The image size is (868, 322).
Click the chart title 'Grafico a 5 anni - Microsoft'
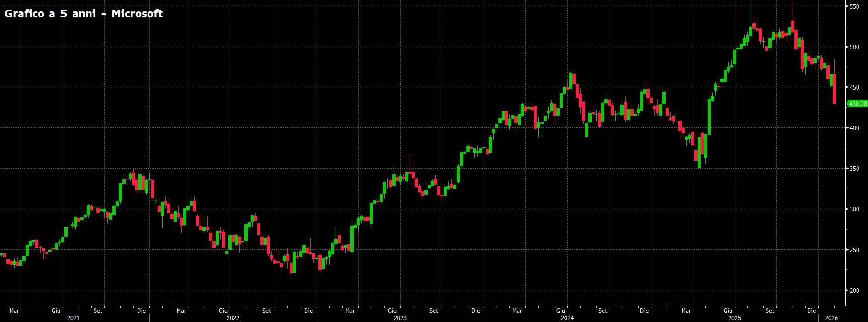point(84,14)
